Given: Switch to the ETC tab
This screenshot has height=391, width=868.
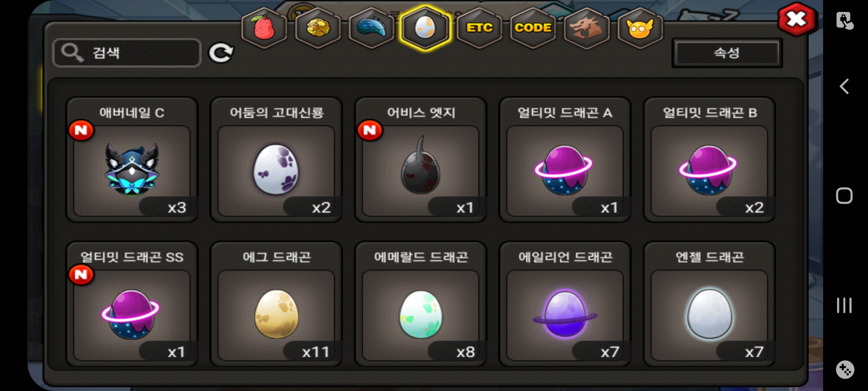Looking at the screenshot, I should [479, 28].
